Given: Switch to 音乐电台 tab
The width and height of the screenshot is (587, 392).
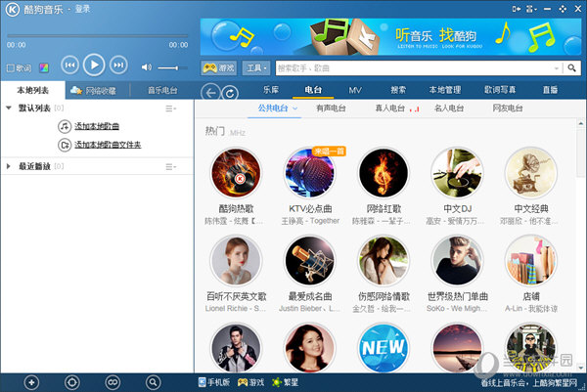Looking at the screenshot, I should click(x=162, y=90).
